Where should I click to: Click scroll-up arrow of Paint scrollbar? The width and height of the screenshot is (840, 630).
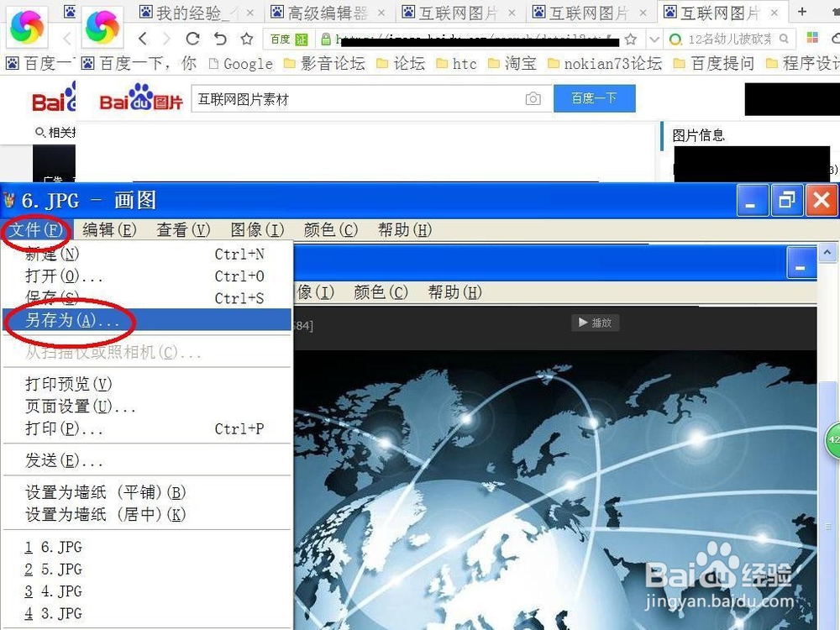[828, 252]
